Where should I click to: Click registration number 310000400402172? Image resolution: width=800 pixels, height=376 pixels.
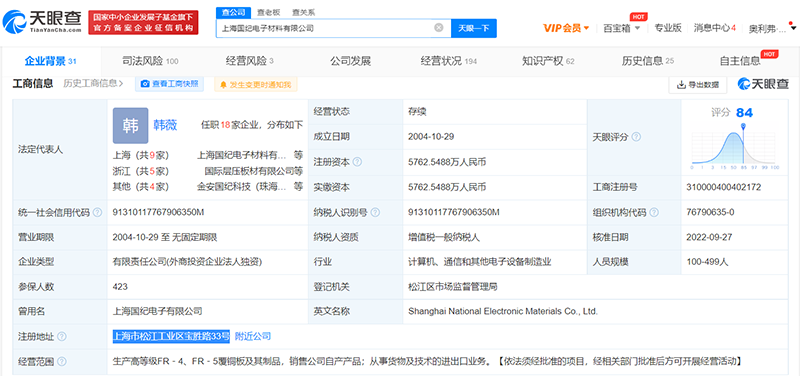[724, 187]
